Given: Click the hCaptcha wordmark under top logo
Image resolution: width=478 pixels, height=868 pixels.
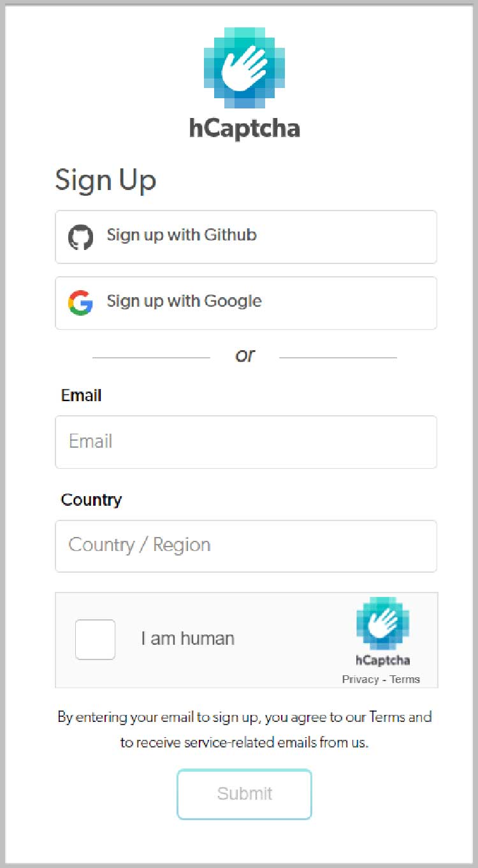Looking at the screenshot, I should 245,128.
